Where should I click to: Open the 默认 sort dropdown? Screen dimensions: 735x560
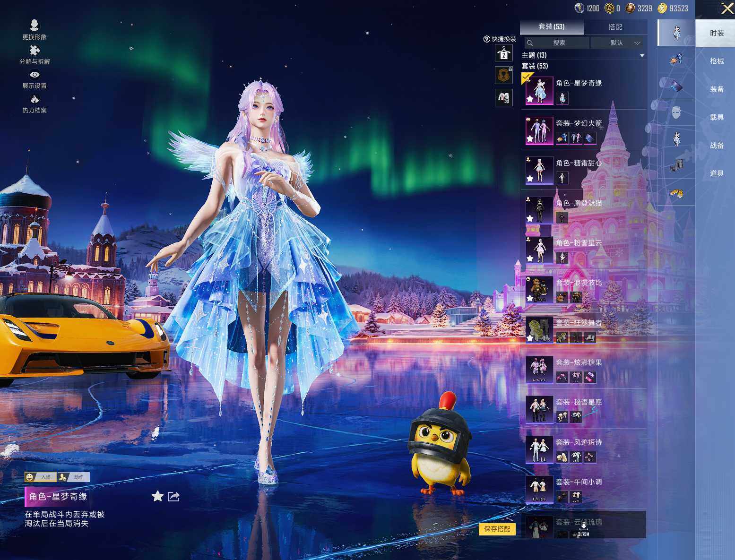tap(618, 43)
